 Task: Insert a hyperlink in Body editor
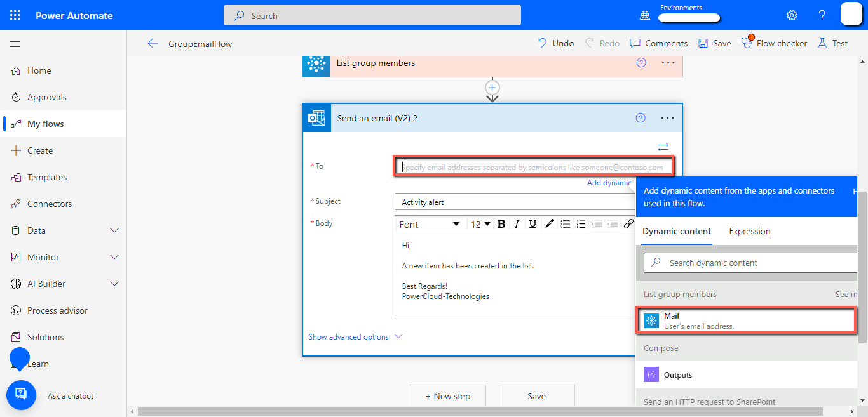click(x=628, y=224)
